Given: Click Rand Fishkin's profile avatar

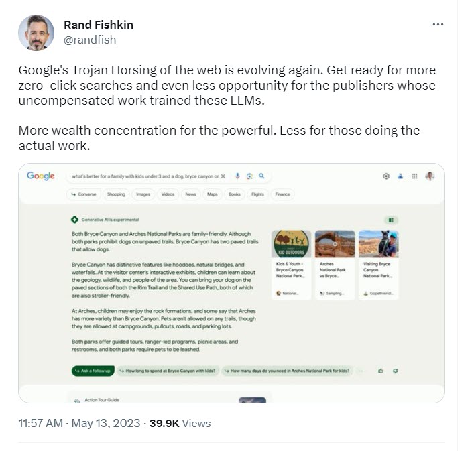Looking at the screenshot, I should pyautogui.click(x=36, y=32).
